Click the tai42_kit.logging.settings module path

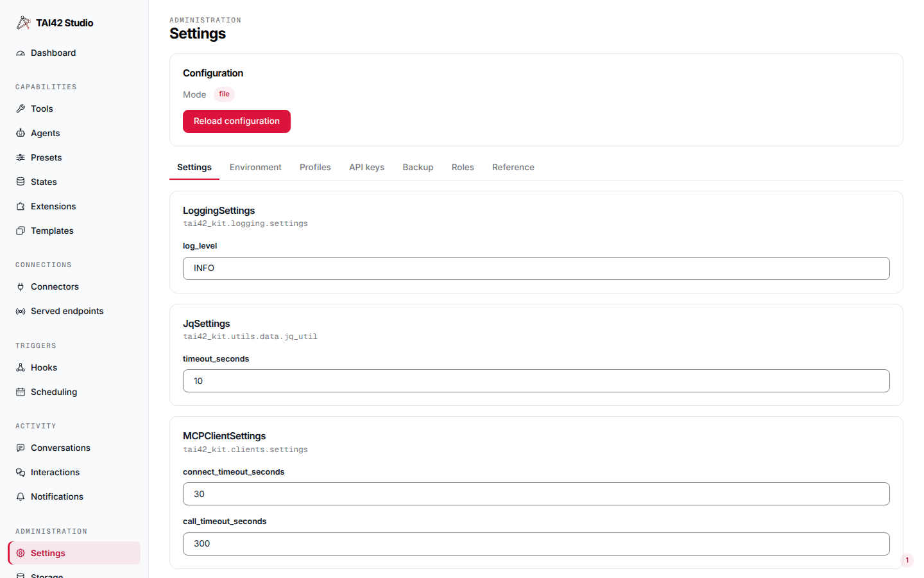(x=245, y=223)
